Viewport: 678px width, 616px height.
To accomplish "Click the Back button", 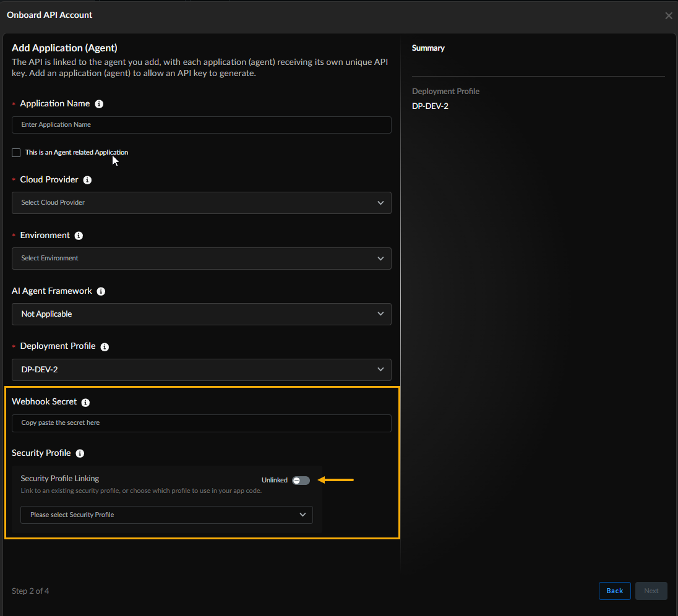I will pos(614,591).
